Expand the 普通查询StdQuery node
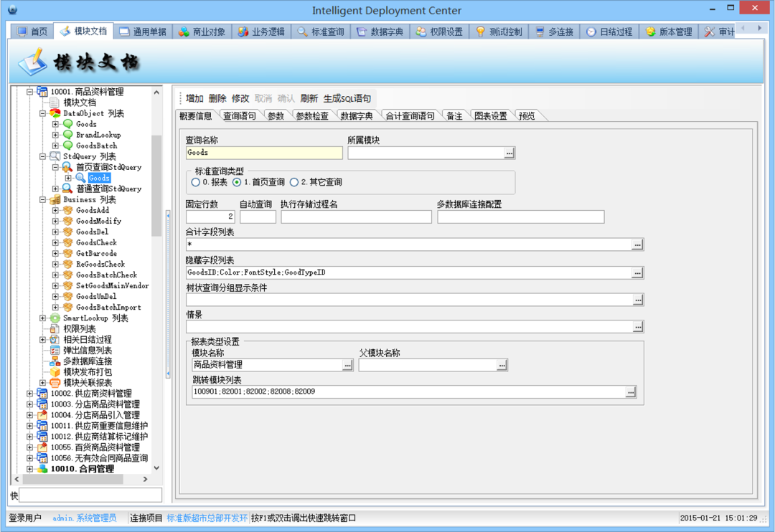 pos(55,189)
